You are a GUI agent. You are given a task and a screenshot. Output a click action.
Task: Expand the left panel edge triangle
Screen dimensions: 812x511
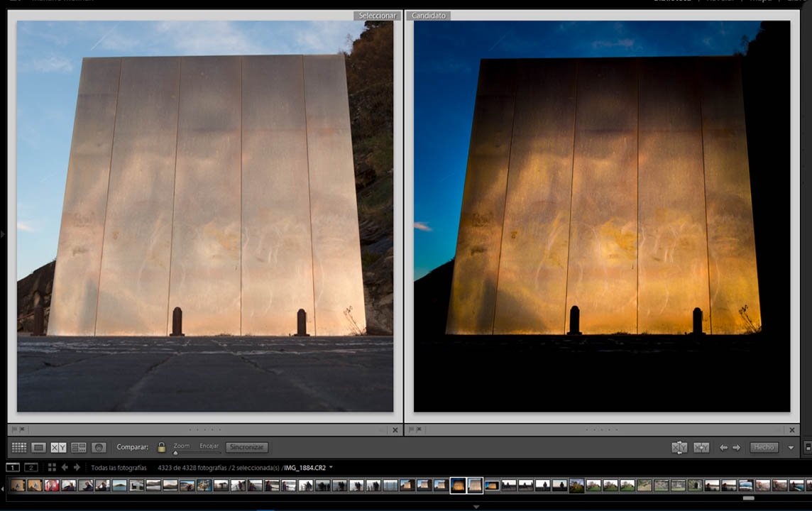pos(3,234)
